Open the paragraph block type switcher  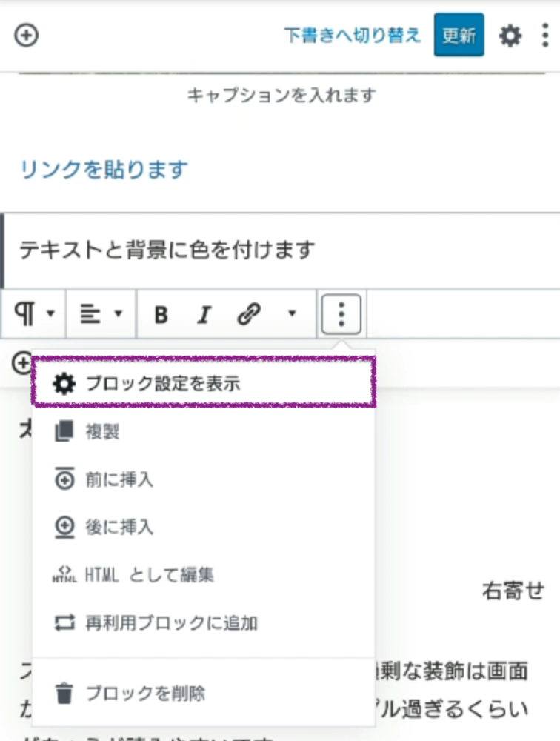[x=34, y=315]
